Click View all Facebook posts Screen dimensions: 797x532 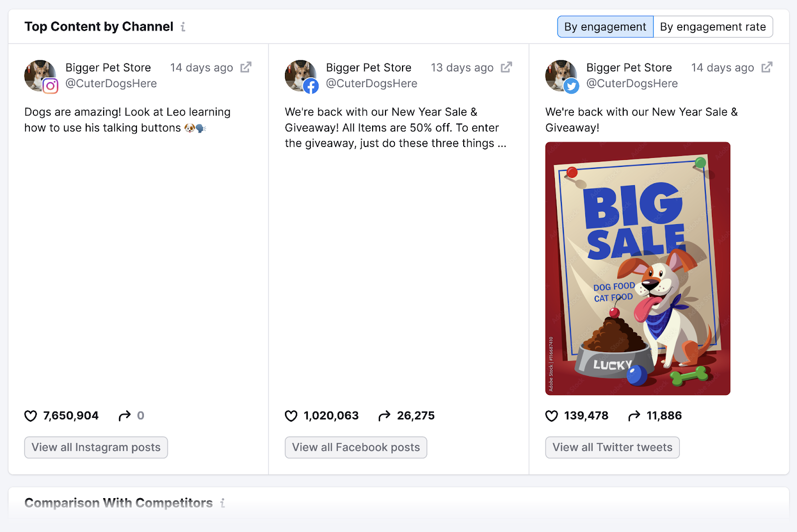pyautogui.click(x=356, y=447)
